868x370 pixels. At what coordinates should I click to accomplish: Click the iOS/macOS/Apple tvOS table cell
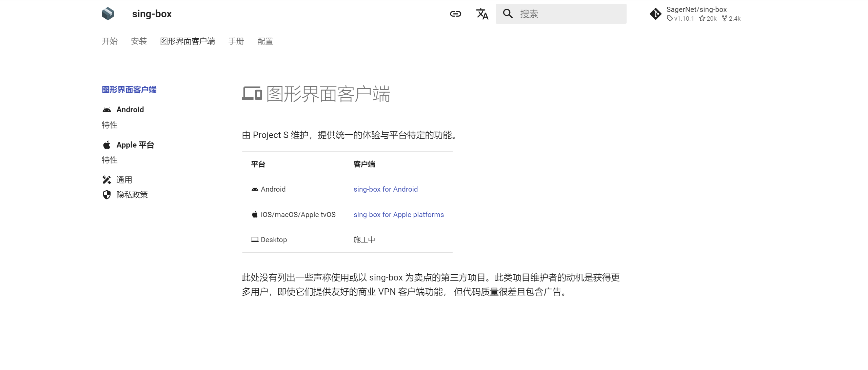click(x=293, y=215)
